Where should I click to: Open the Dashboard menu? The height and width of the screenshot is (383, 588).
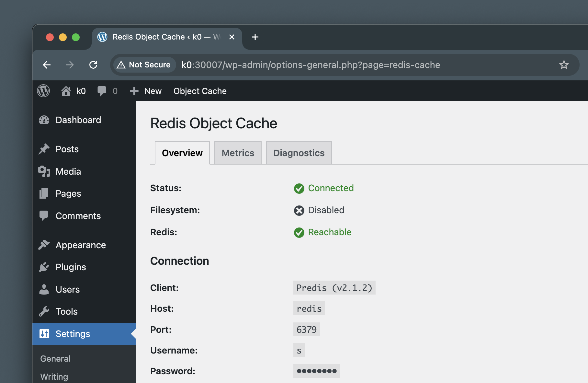[78, 120]
